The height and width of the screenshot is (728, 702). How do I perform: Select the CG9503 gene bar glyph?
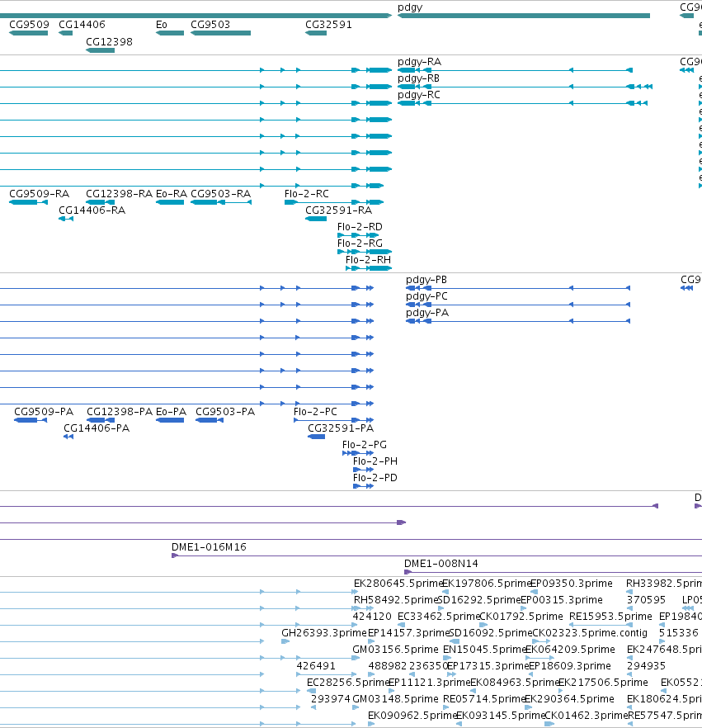tap(220, 33)
